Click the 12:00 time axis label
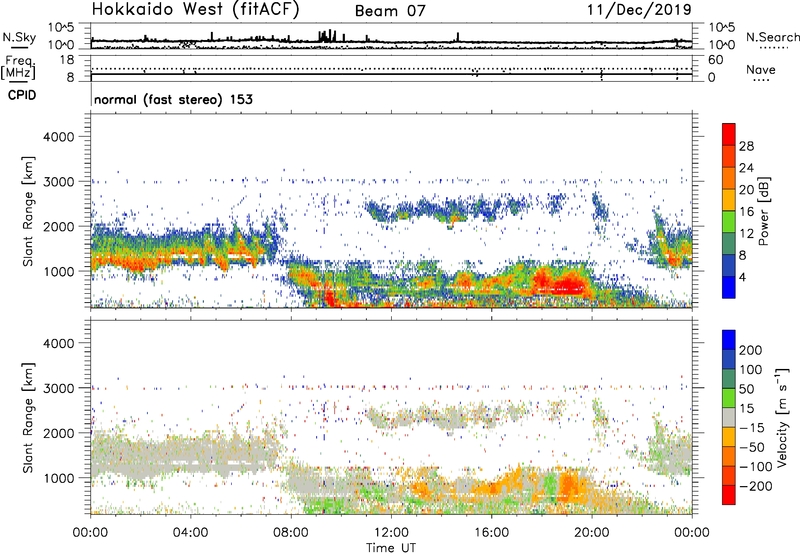Screen dimensions: 800x554 click(391, 533)
